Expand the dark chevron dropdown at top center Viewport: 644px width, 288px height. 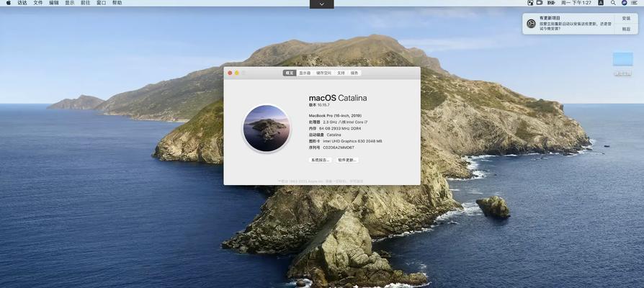pyautogui.click(x=321, y=4)
